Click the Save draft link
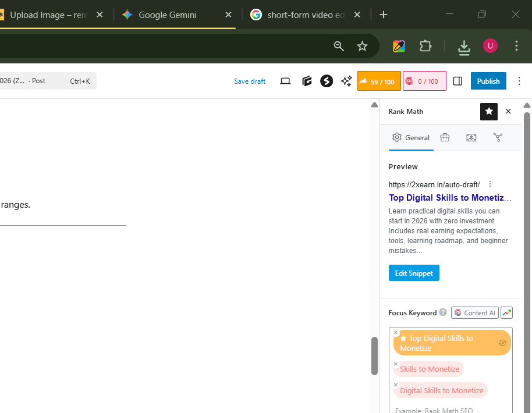Viewport: 532px width, 413px height. click(x=250, y=81)
